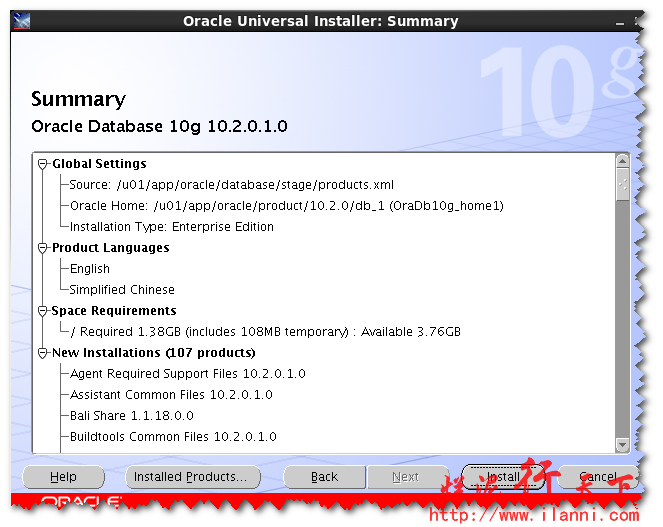Click the scrollbar up arrow

coord(623,160)
